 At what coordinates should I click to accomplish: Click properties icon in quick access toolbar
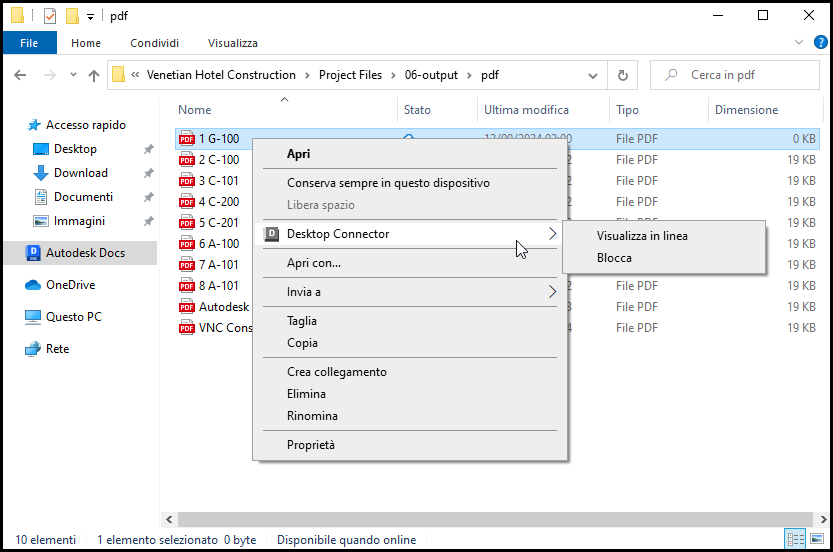[x=50, y=16]
